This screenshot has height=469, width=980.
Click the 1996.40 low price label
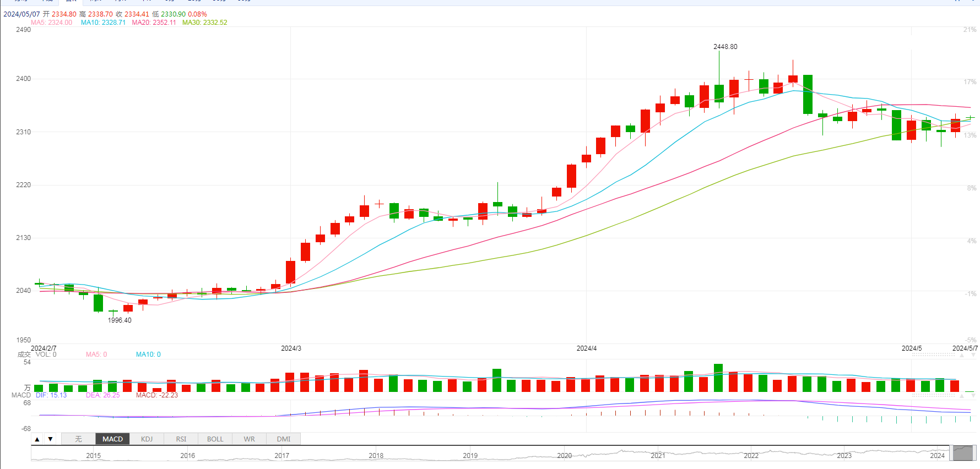(x=120, y=320)
